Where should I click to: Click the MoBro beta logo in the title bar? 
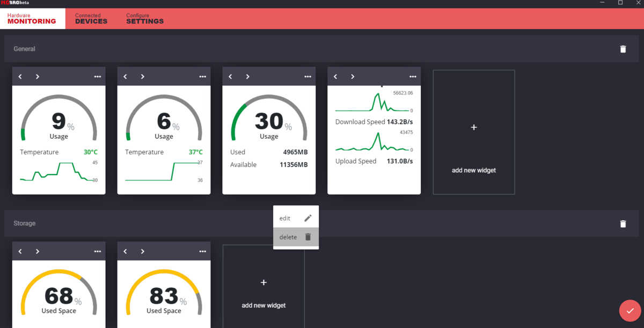[15, 3]
